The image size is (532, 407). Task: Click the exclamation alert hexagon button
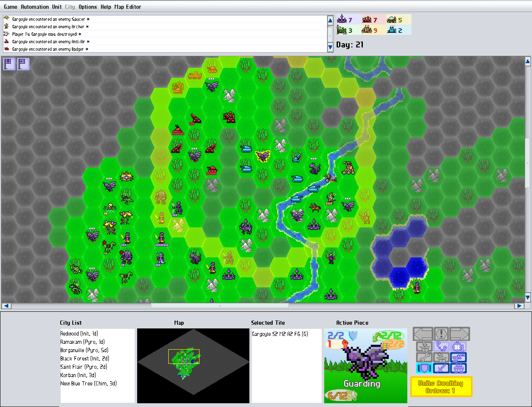pyautogui.click(x=441, y=334)
